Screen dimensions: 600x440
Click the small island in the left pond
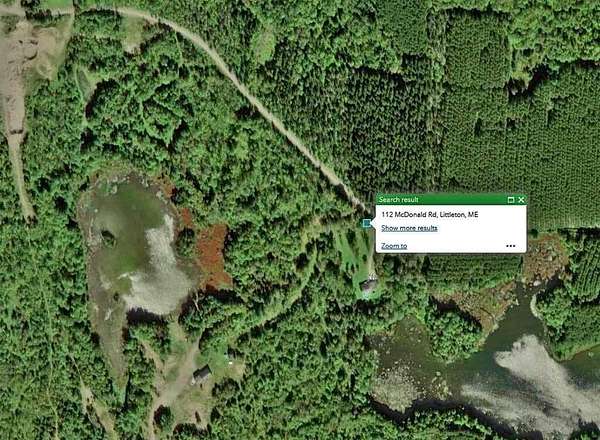(108, 238)
